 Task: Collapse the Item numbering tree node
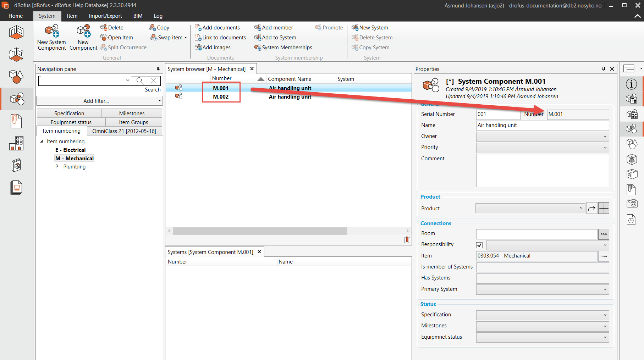click(x=42, y=141)
